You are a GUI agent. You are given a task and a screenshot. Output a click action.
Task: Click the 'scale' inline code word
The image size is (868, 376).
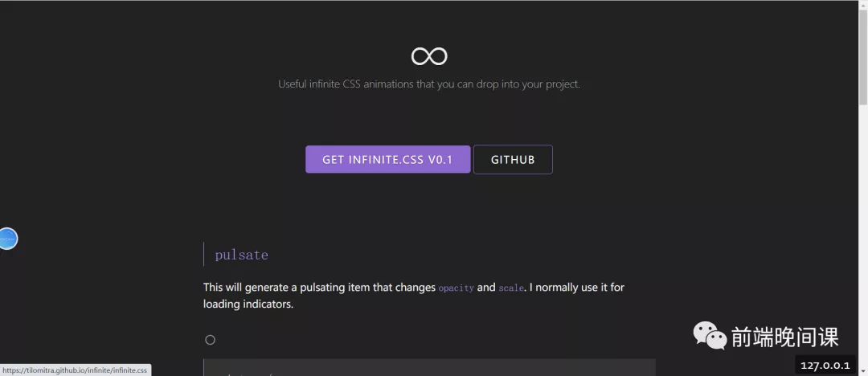click(511, 288)
